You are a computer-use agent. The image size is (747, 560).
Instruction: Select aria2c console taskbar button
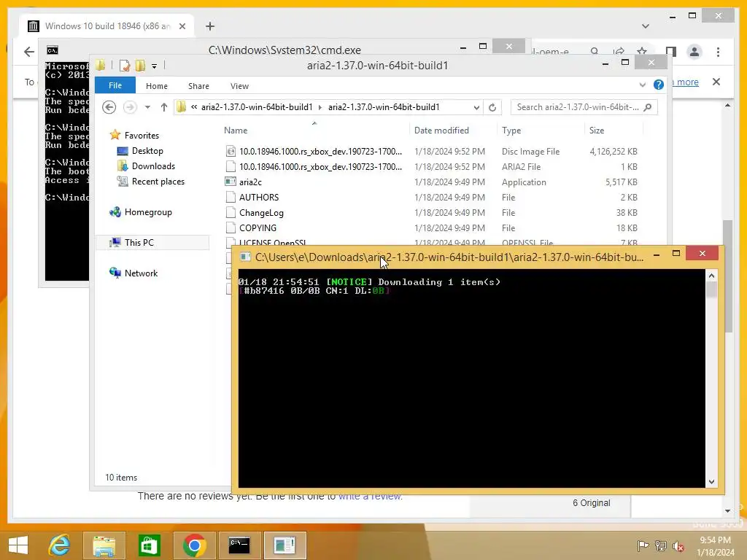pyautogui.click(x=285, y=545)
